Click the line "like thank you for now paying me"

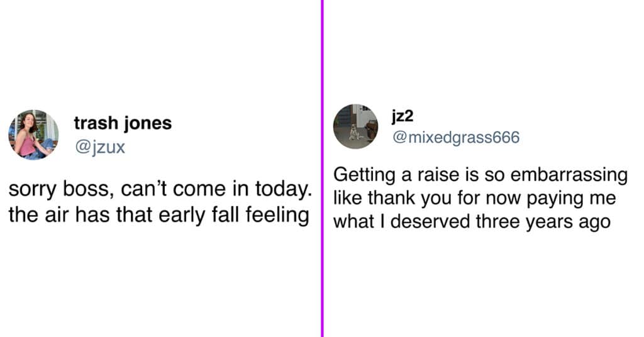[x=475, y=199]
